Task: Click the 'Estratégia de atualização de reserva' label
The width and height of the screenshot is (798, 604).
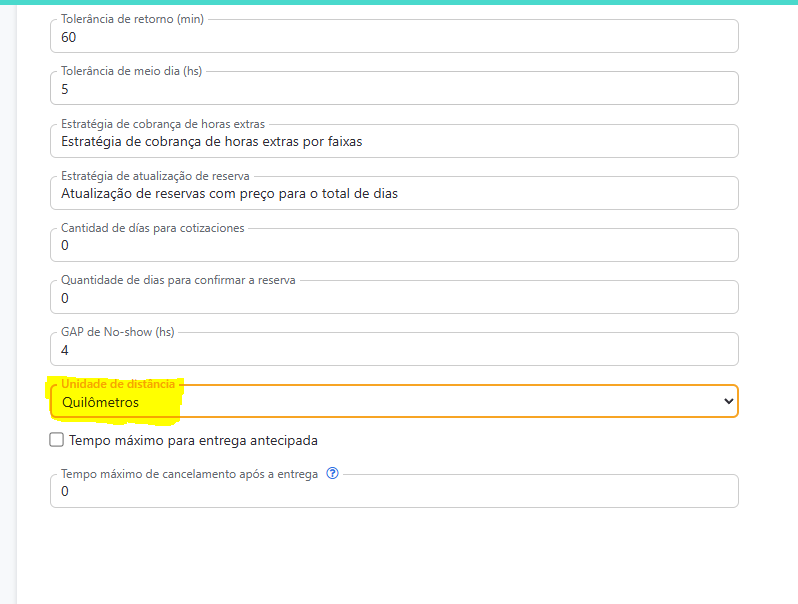Action: 155,176
